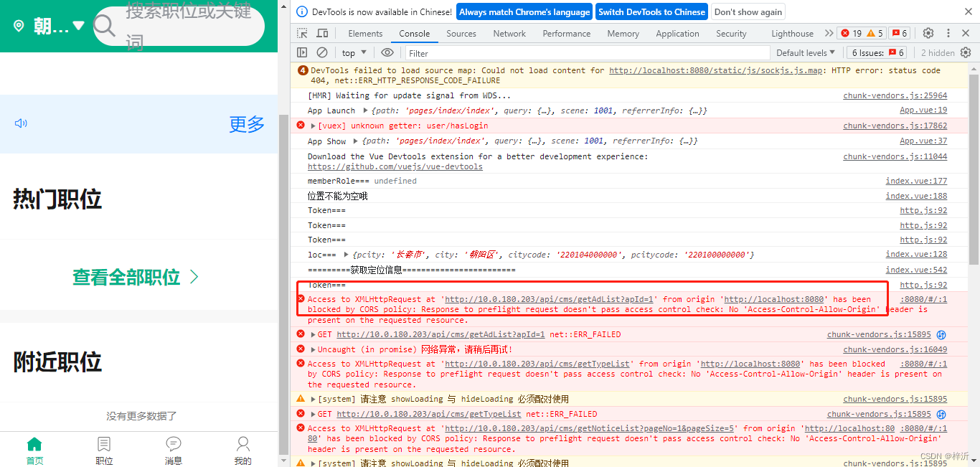Open the console settings gear beside '2 hidden'
The image size is (980, 467).
click(966, 52)
